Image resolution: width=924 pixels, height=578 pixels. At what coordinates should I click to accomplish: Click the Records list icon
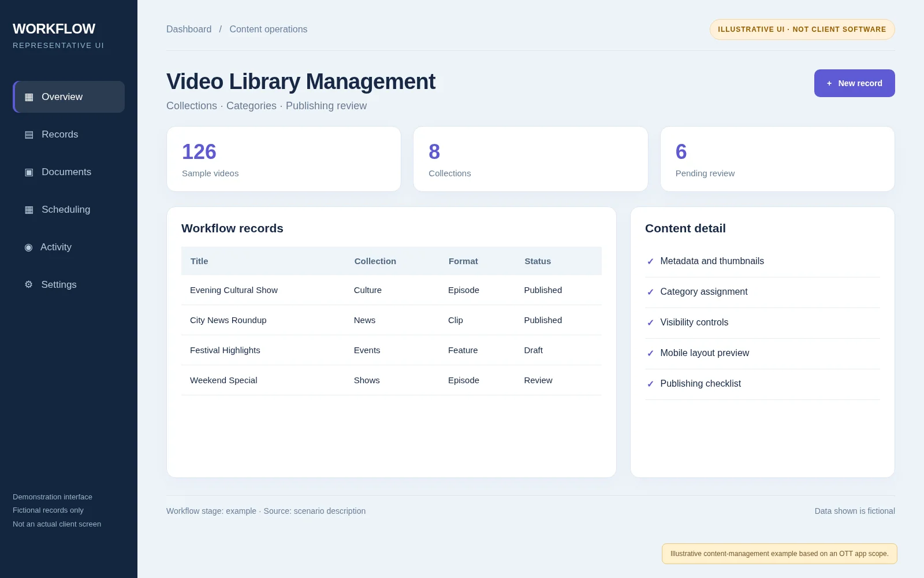[x=29, y=135]
